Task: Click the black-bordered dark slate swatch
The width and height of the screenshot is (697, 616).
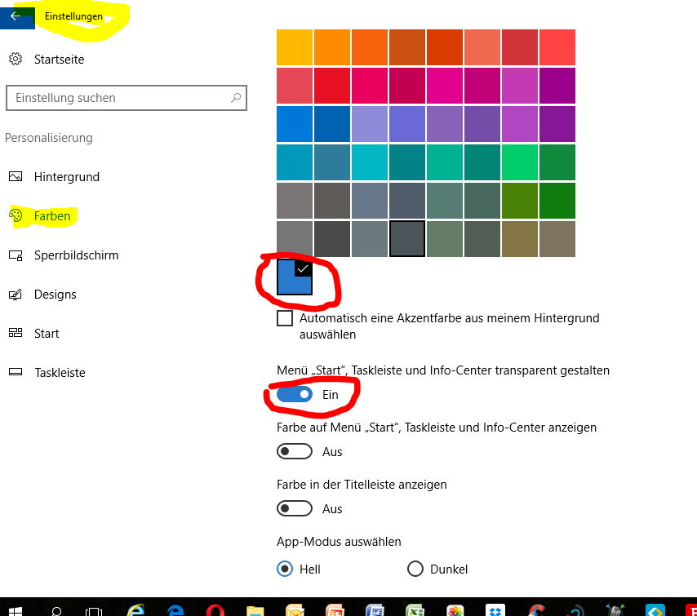Action: (407, 239)
